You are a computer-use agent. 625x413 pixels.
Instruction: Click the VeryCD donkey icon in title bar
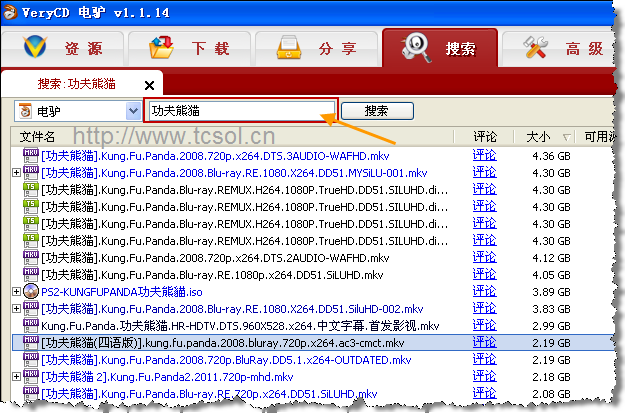[x=9, y=12]
